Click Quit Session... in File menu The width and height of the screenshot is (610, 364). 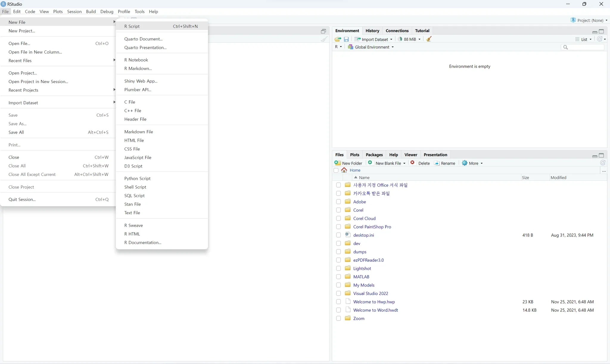coord(58,199)
